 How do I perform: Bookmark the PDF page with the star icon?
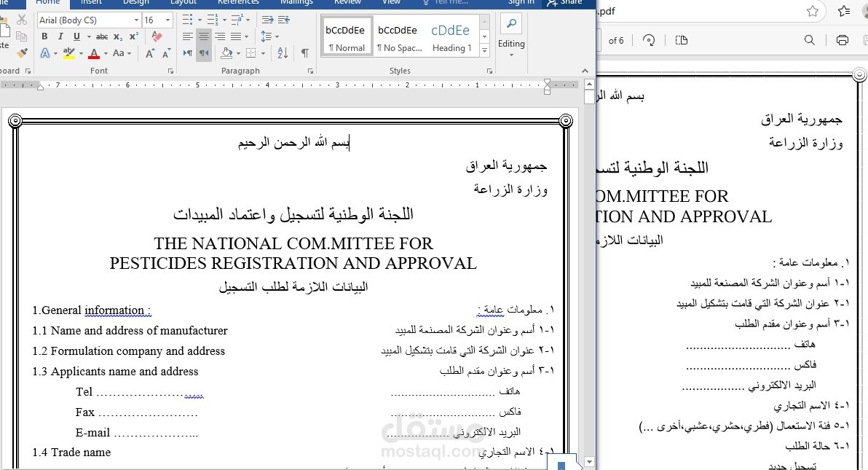click(x=813, y=11)
